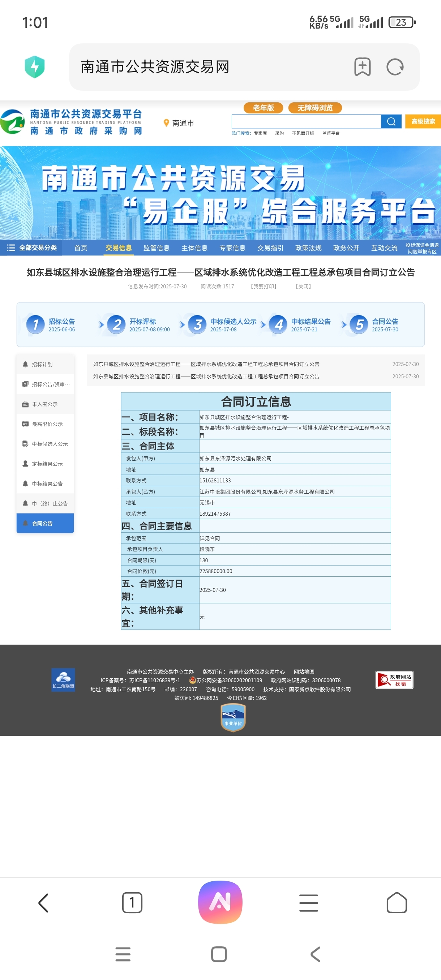Tap Android system home button
The image size is (441, 980).
219,954
